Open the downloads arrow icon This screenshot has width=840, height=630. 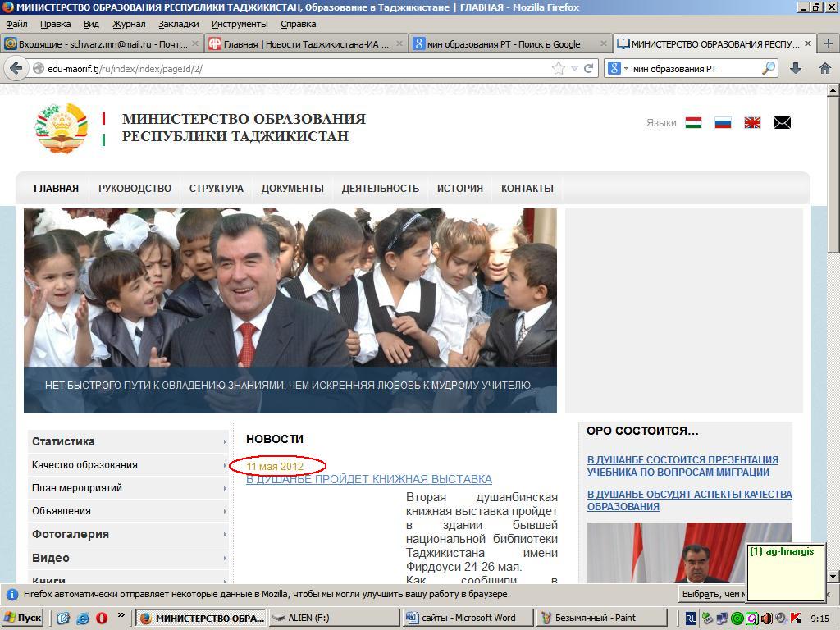795,69
